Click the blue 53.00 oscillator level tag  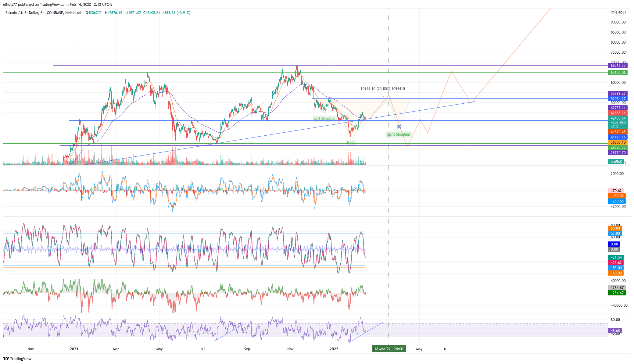tap(615, 234)
